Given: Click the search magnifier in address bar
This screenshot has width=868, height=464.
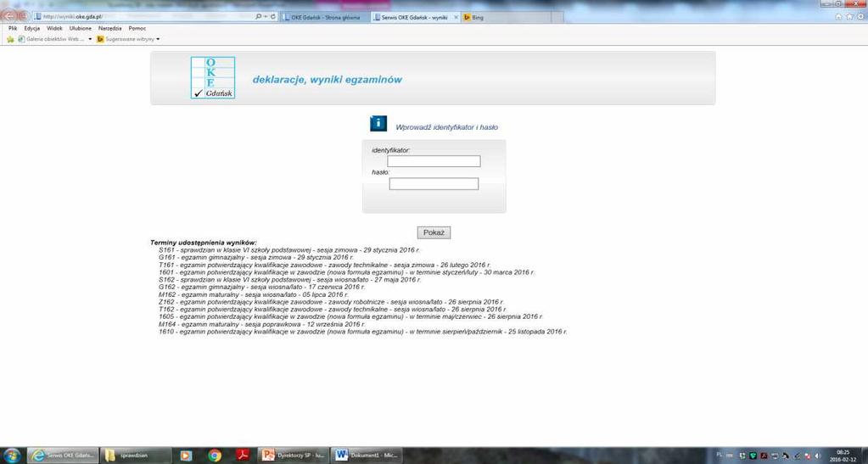Looking at the screenshot, I should point(259,17).
